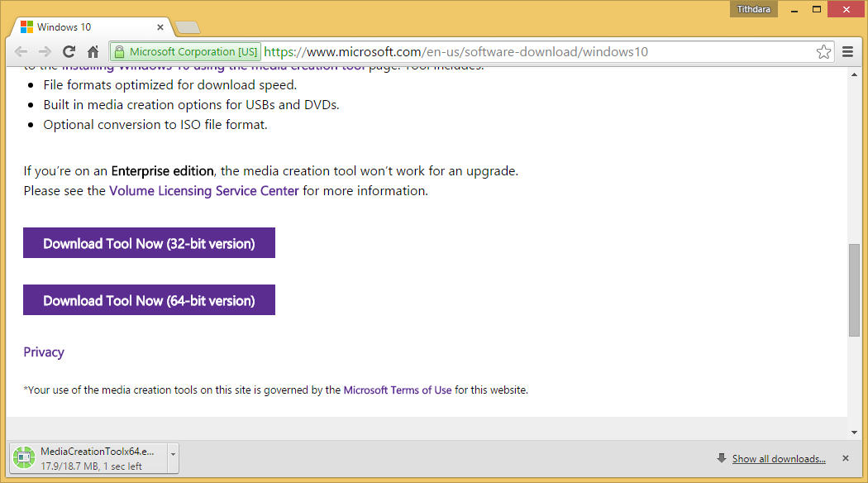This screenshot has height=483, width=868.
Task: Open the MediaCreationToolx64 download item
Action: click(x=89, y=459)
